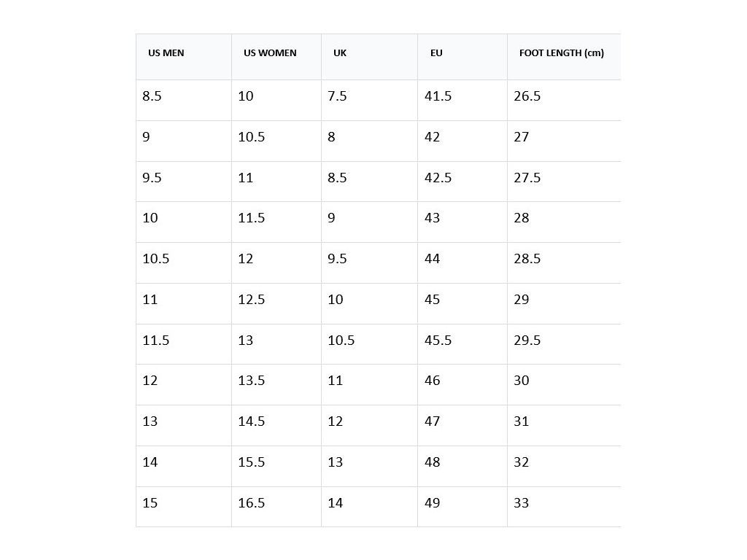Select EU size 41.5 cell
747x560 pixels.
point(438,96)
